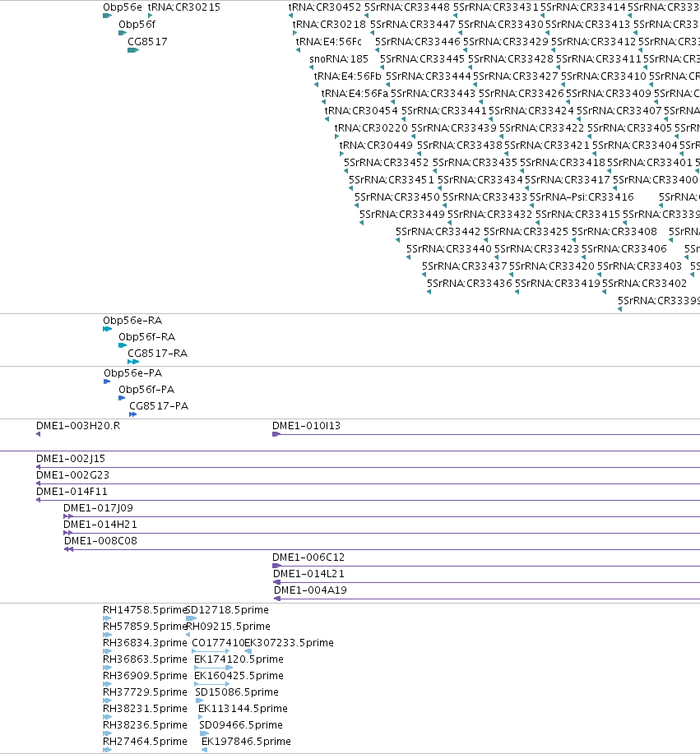
Task: Click the RH14758.5prime EST glyph
Action: (107, 618)
